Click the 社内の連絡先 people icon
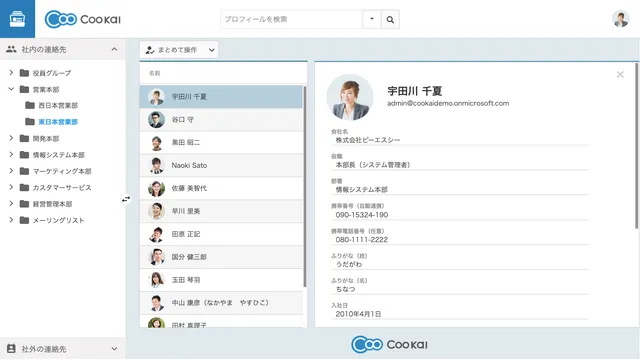Image resolution: width=640 pixels, height=360 pixels. pos(11,49)
